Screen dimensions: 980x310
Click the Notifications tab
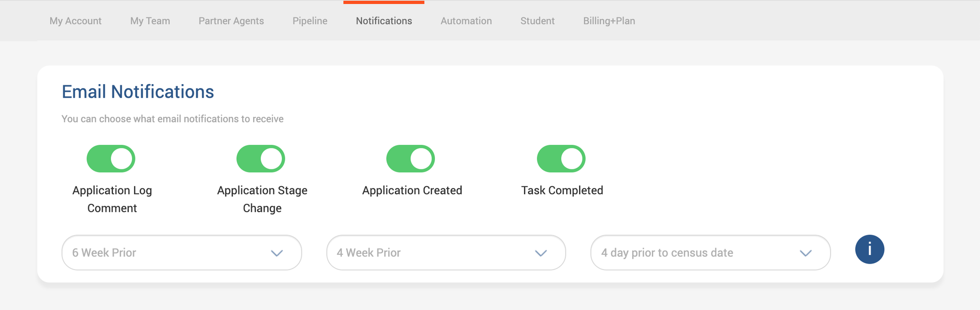pos(384,21)
